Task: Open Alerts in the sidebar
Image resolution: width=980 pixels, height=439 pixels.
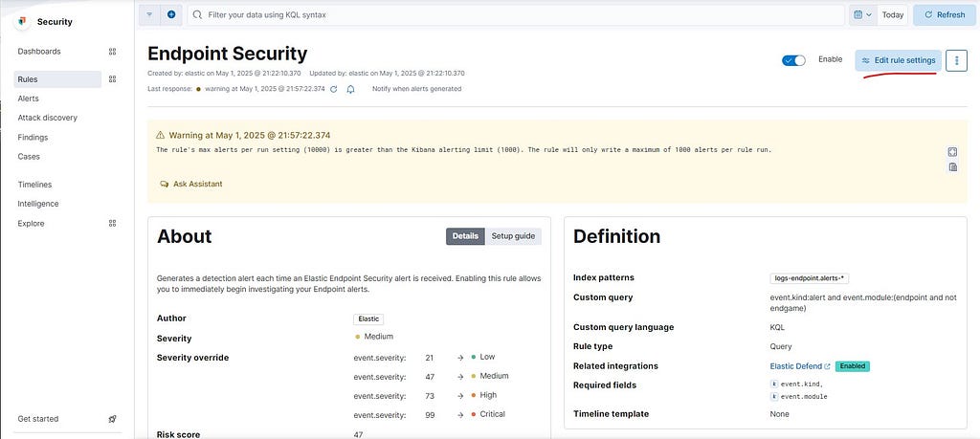Action: coord(28,99)
